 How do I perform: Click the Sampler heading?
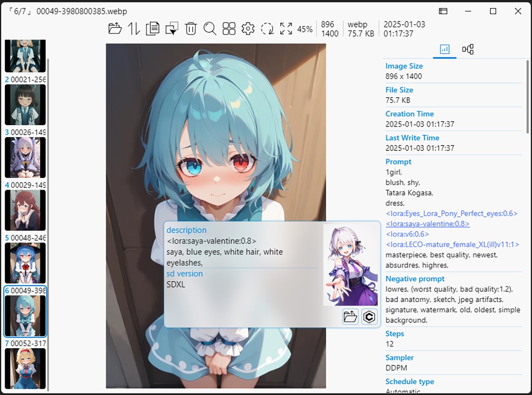click(x=399, y=358)
